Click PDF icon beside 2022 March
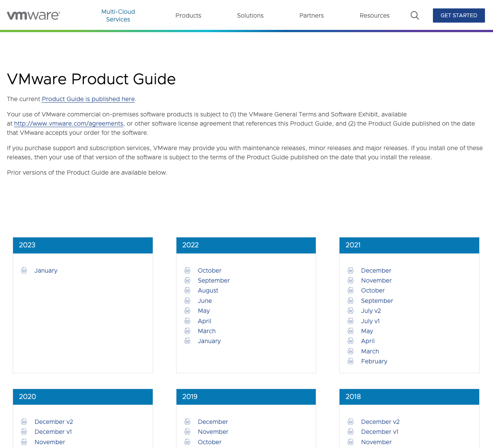The height and width of the screenshot is (448, 493). click(x=187, y=331)
